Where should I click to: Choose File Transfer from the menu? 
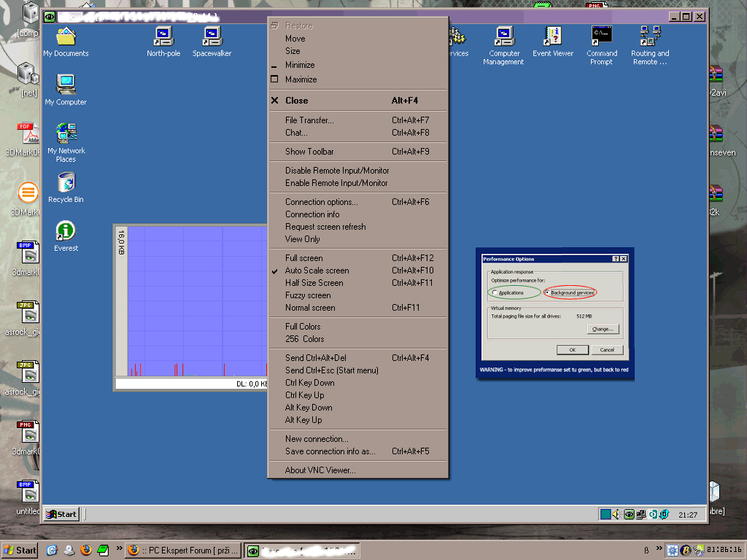(309, 120)
